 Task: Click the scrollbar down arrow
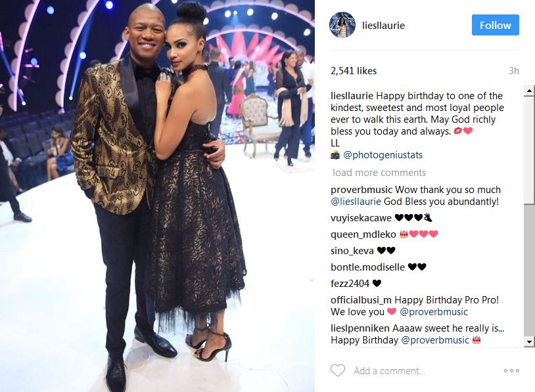[529, 341]
